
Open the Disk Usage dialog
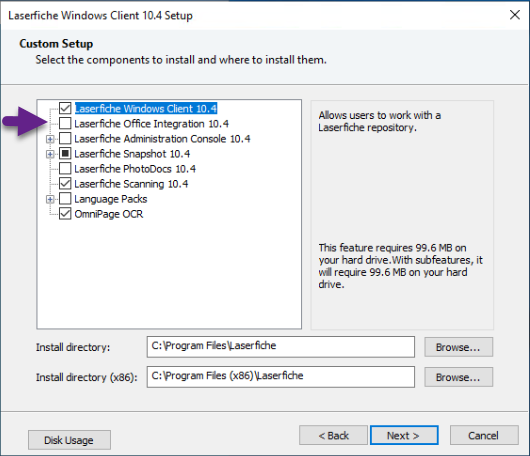[69, 440]
